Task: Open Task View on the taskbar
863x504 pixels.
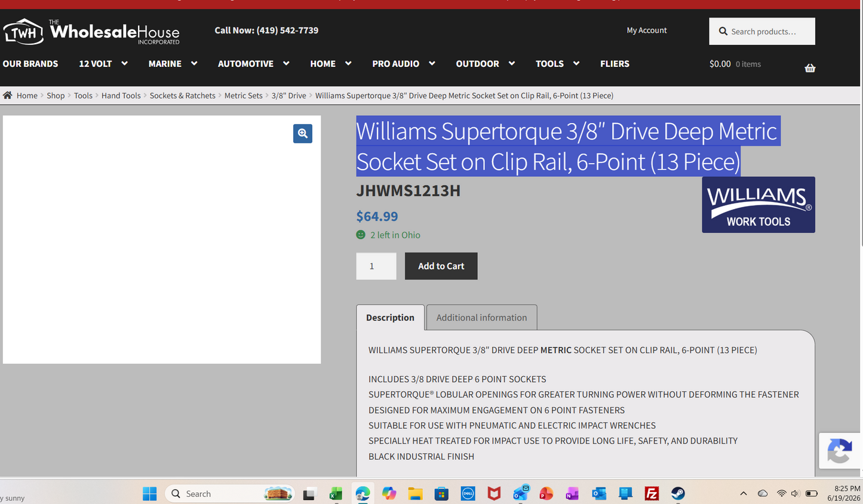Action: [309, 494]
